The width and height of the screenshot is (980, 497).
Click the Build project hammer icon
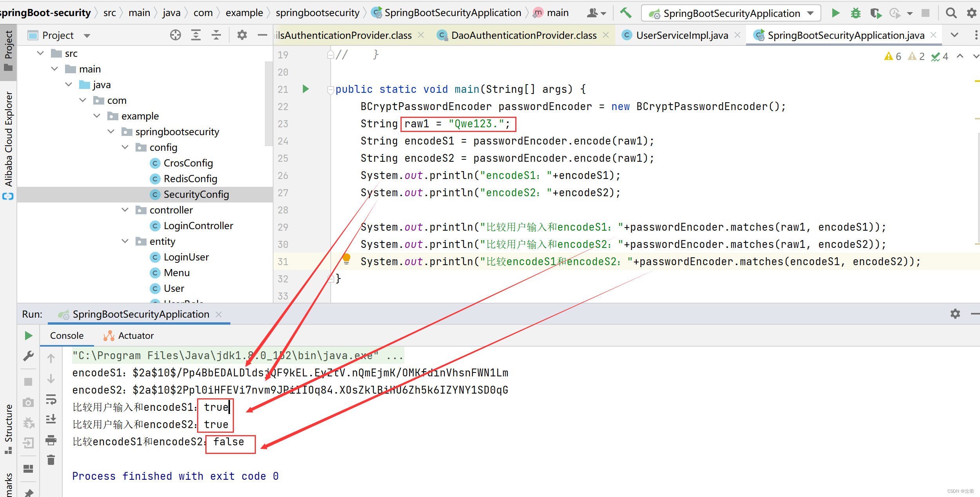(x=625, y=13)
